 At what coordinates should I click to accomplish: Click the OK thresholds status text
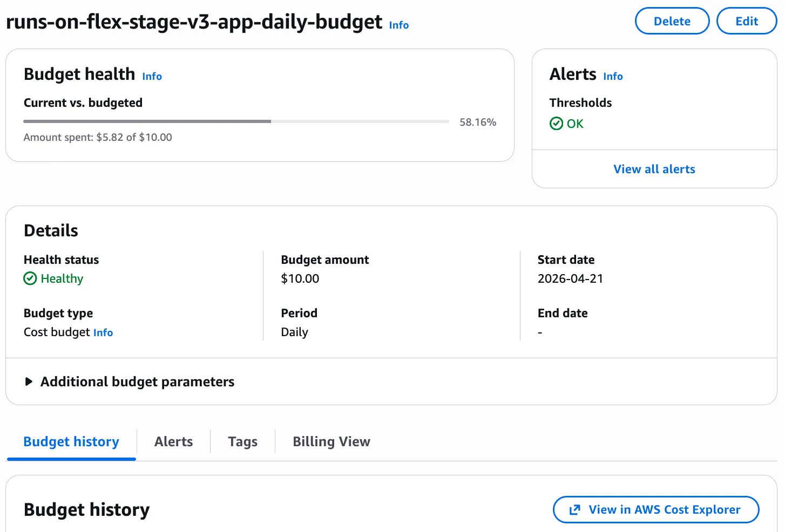(575, 124)
